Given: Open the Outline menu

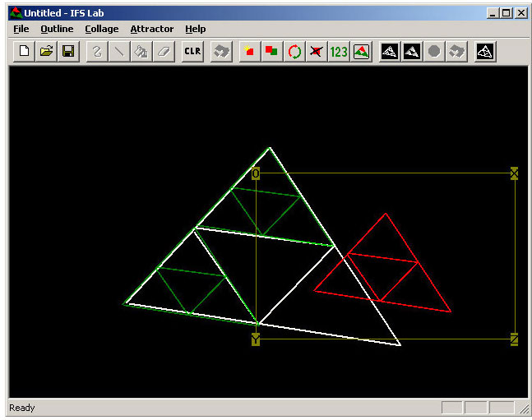Looking at the screenshot, I should (x=57, y=29).
